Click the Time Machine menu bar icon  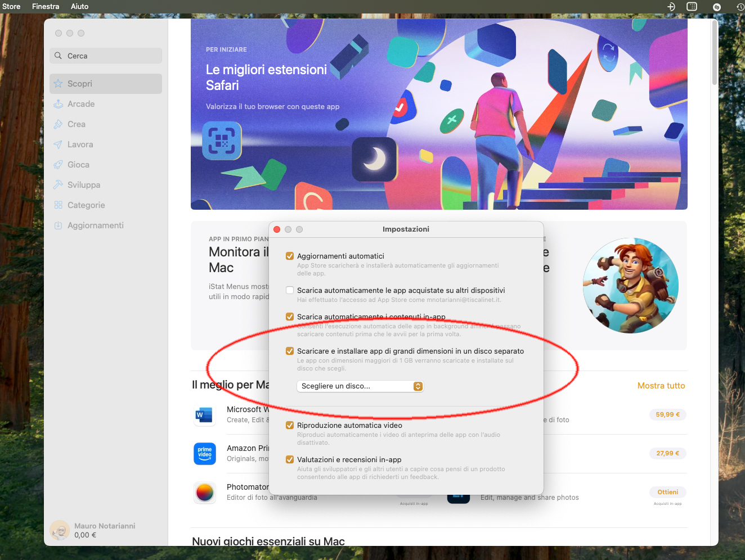pos(740,7)
